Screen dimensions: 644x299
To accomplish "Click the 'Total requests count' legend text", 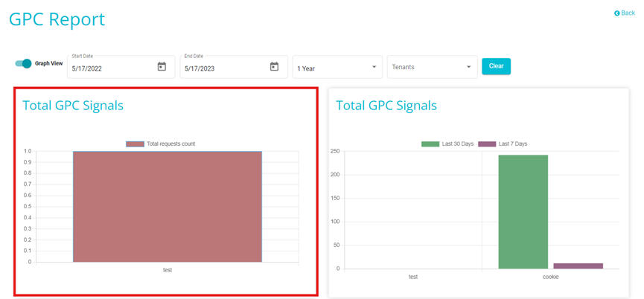I will click(x=170, y=144).
